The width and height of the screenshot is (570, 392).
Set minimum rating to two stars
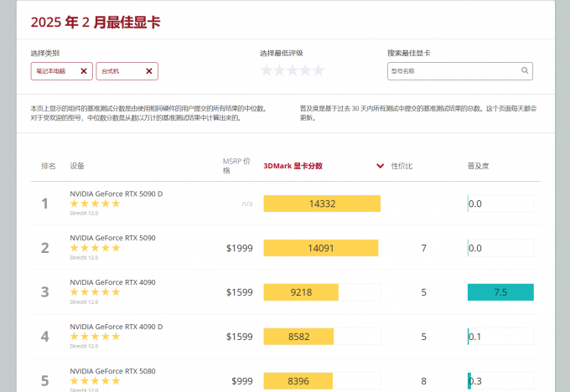(279, 70)
